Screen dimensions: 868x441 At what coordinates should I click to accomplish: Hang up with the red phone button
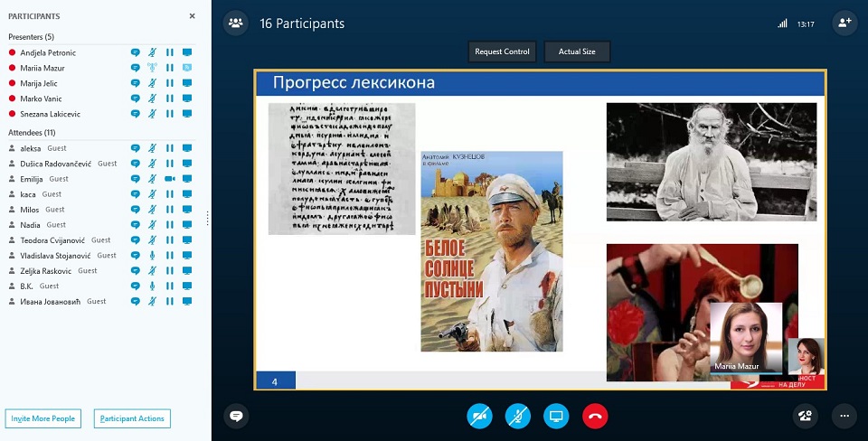click(595, 416)
